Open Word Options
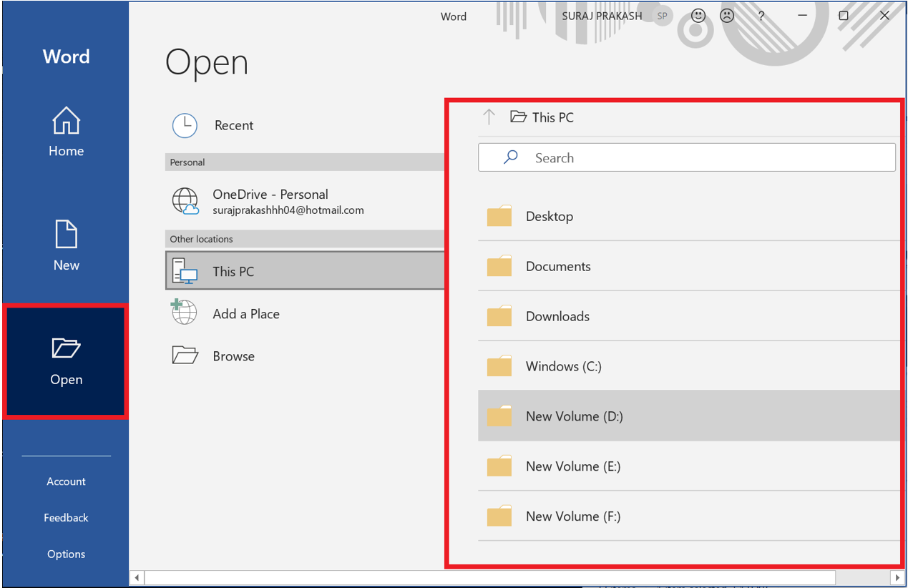 [x=66, y=554]
